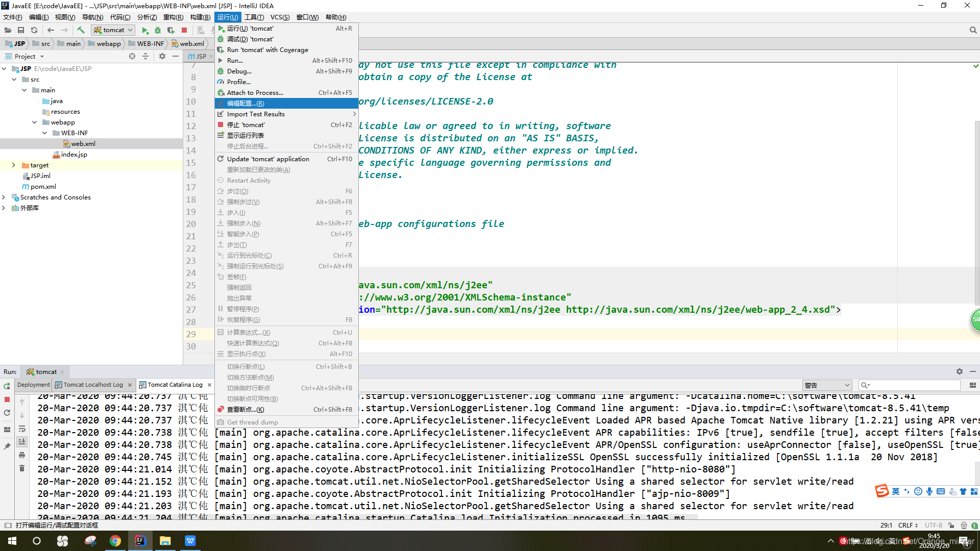Click the Save All toolbar icon
Viewport: 980px width, 551px height.
click(21, 30)
